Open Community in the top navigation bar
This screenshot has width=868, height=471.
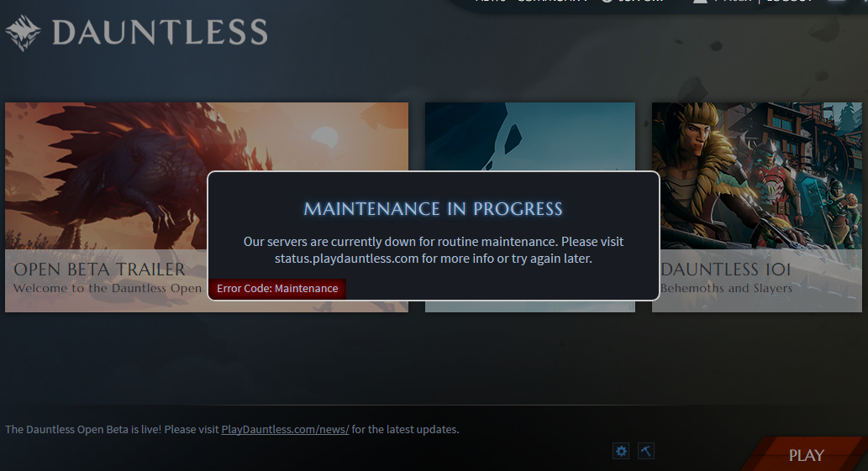tap(552, 2)
